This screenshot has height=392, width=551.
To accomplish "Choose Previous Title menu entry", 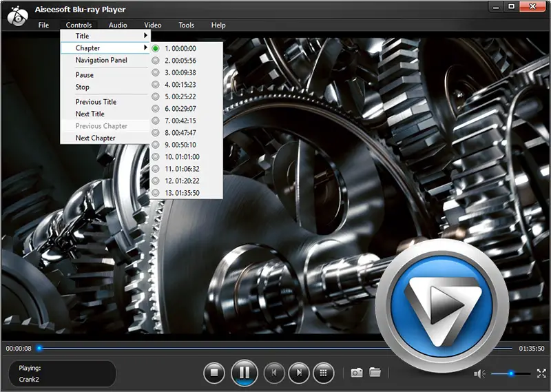I will (x=105, y=101).
